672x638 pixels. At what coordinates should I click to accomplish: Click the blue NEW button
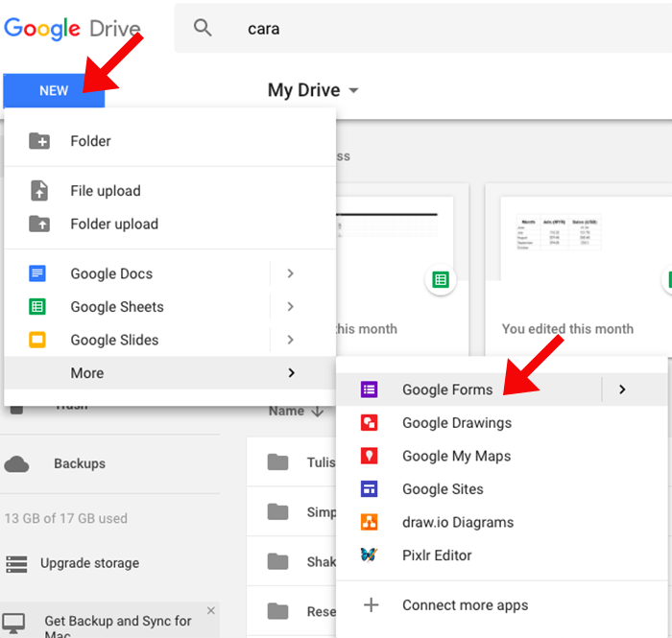click(54, 90)
